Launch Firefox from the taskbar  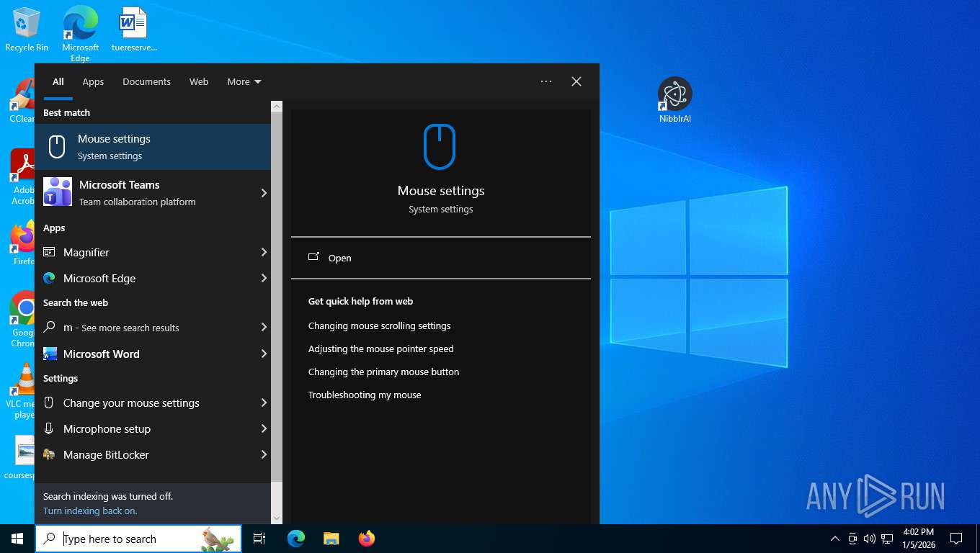pyautogui.click(x=367, y=539)
